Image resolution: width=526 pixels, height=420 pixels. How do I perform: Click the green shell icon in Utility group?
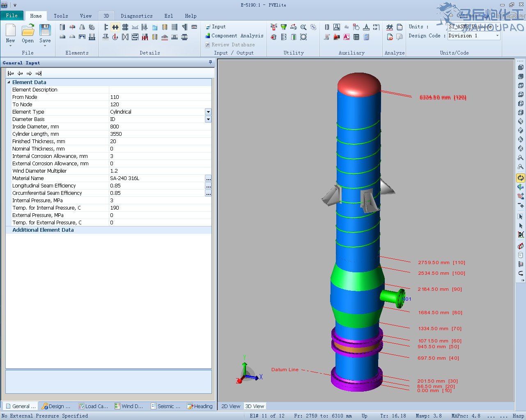pos(294,37)
